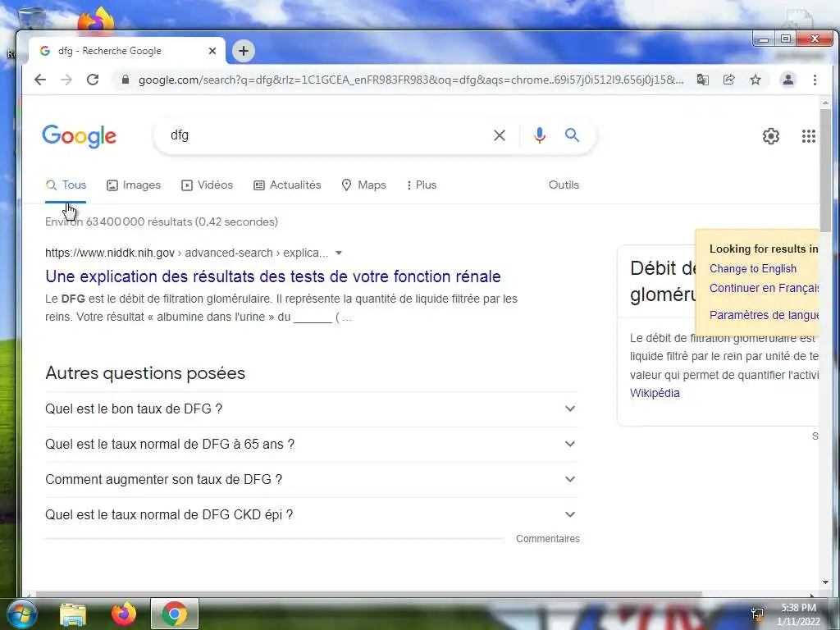Expand the Plus menu
The image size is (840, 630).
tap(422, 185)
